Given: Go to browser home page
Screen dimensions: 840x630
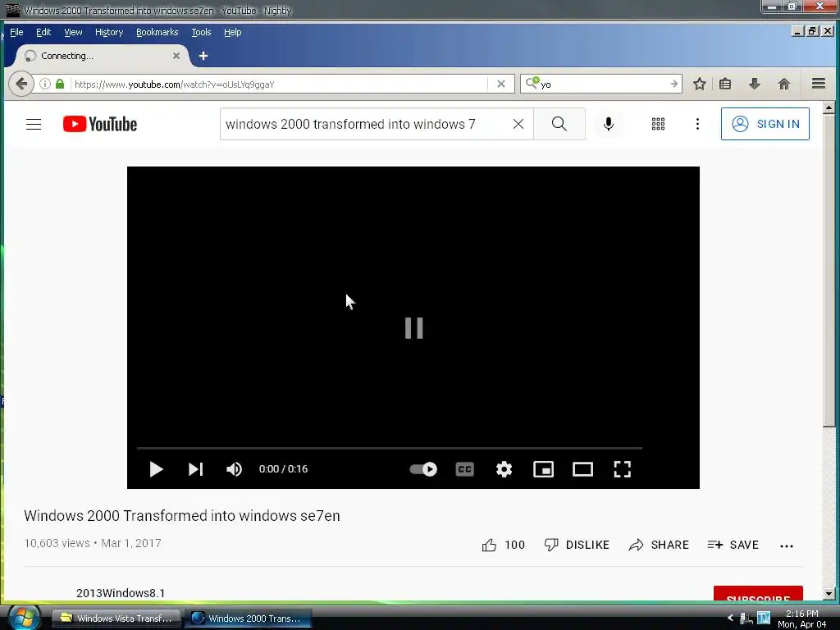Looking at the screenshot, I should [x=783, y=84].
